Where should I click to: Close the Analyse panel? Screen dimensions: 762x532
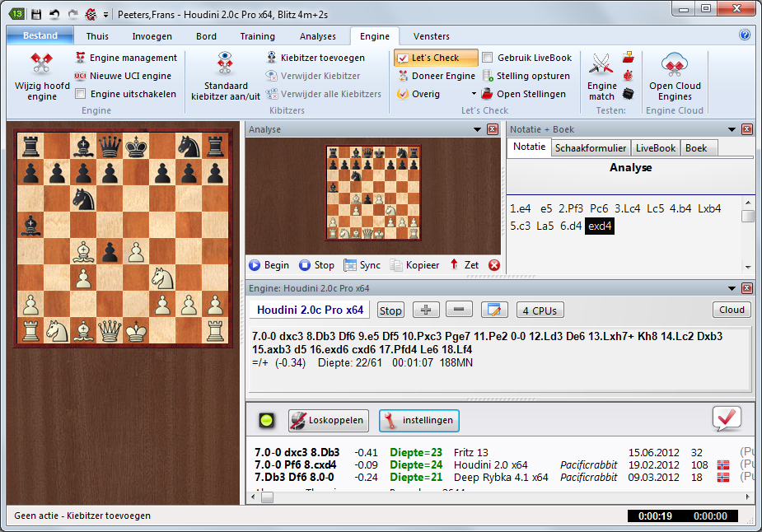(493, 129)
